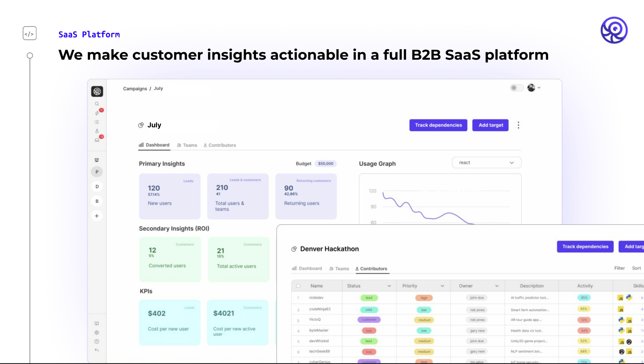Screen dimensions: 644x364
Task: Expand the react usage graph dropdown
Action: pyautogui.click(x=487, y=163)
